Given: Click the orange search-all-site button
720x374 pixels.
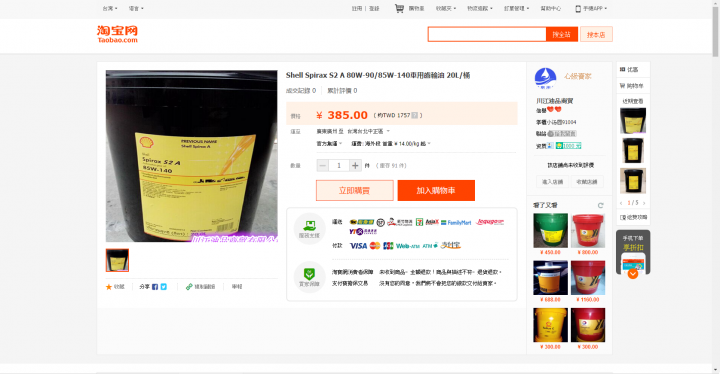Looking at the screenshot, I should (x=562, y=34).
